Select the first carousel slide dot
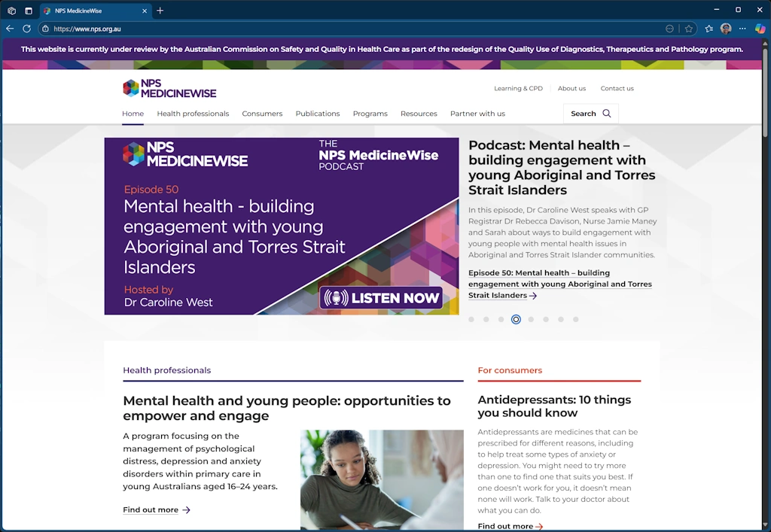Viewport: 771px width, 532px height. pyautogui.click(x=471, y=319)
